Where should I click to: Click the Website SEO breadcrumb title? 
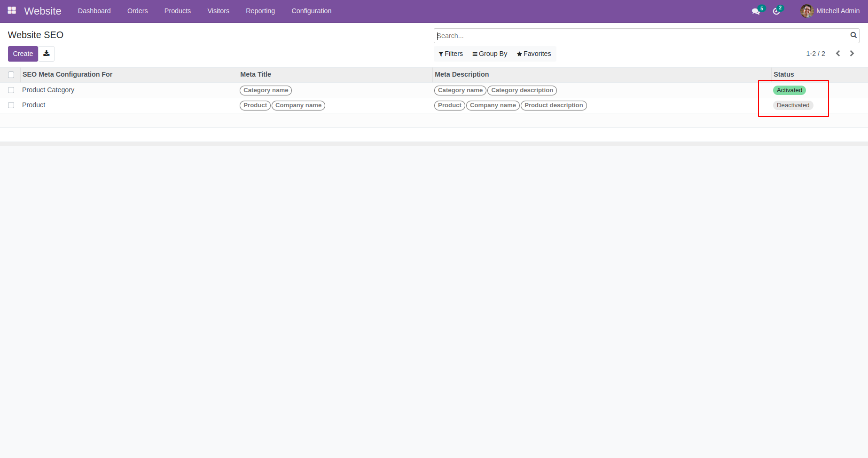click(36, 35)
